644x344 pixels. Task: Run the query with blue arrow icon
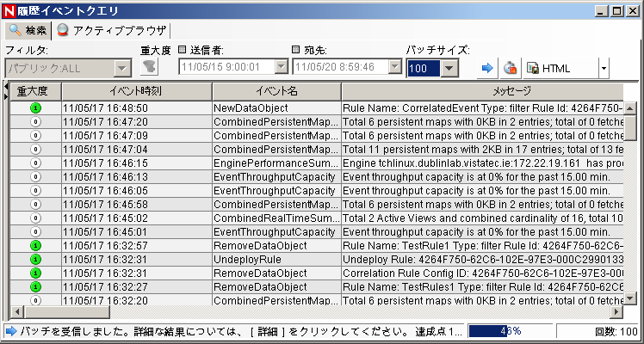pyautogui.click(x=487, y=68)
